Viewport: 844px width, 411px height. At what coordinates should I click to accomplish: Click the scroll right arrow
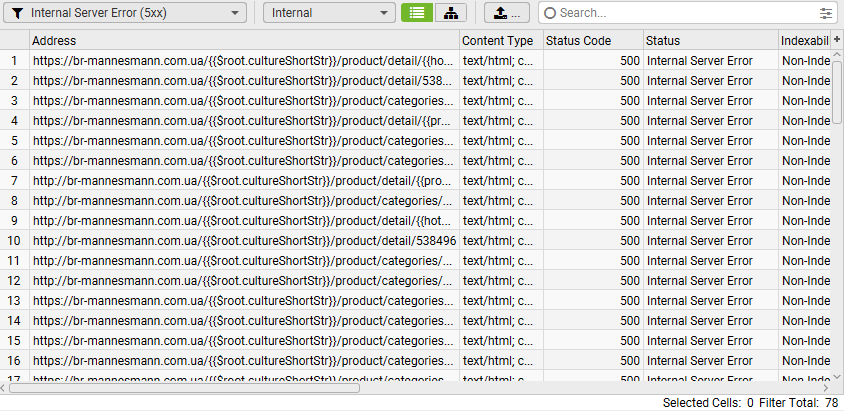coord(826,388)
